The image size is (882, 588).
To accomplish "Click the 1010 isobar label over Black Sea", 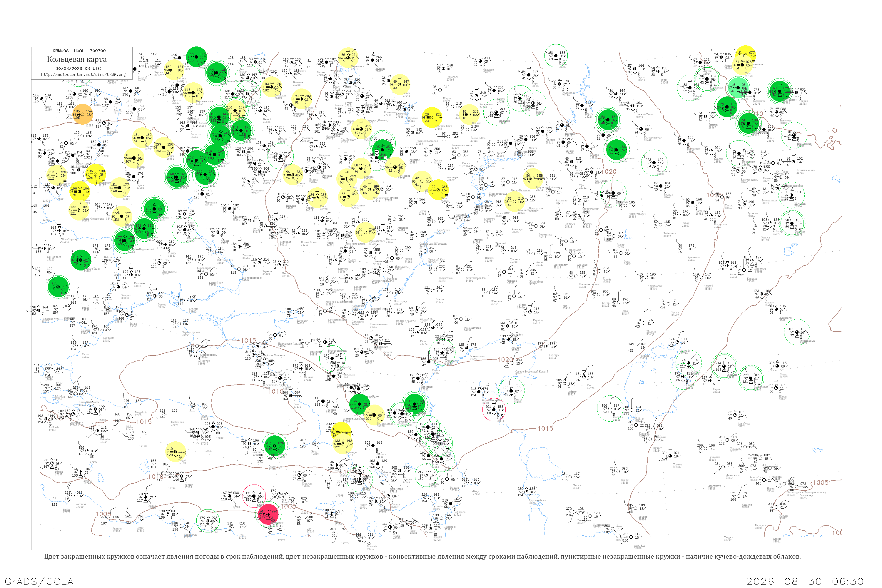I will (276, 391).
